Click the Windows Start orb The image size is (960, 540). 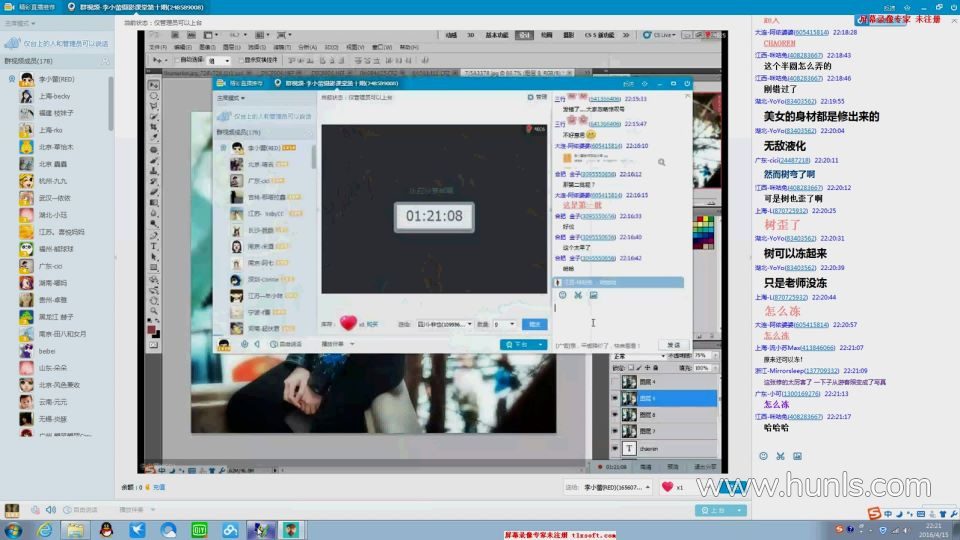(13, 530)
